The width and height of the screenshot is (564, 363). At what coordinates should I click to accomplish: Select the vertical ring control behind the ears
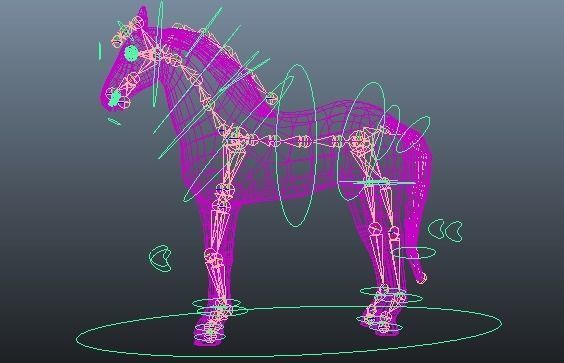coord(157,54)
